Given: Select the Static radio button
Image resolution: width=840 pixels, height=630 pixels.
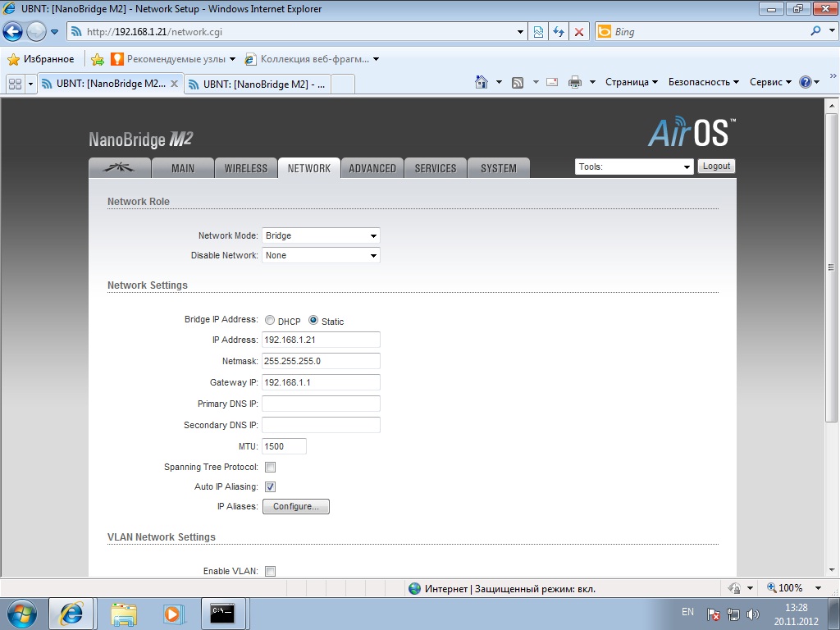Looking at the screenshot, I should point(313,320).
